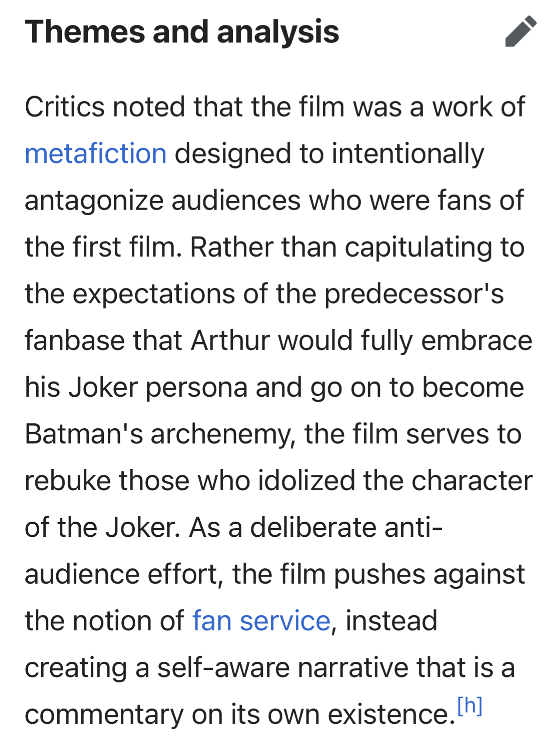Click the word "rebuke" in the paragraph

pos(68,481)
